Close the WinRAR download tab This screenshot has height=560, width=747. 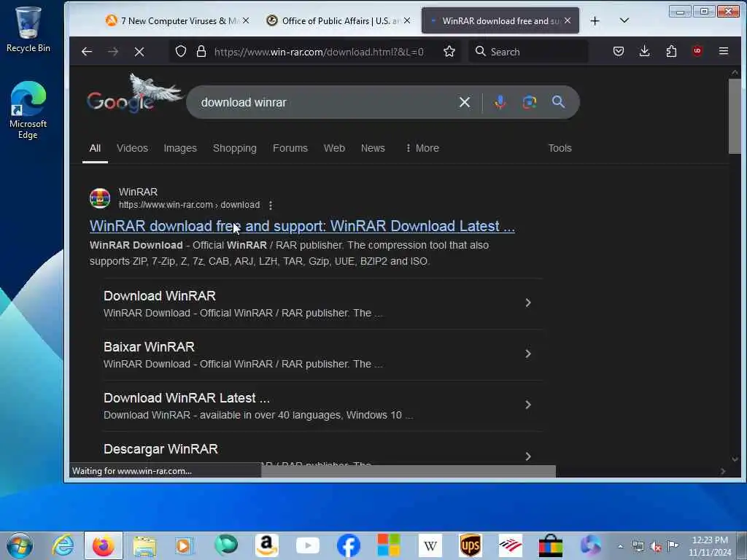point(568,20)
